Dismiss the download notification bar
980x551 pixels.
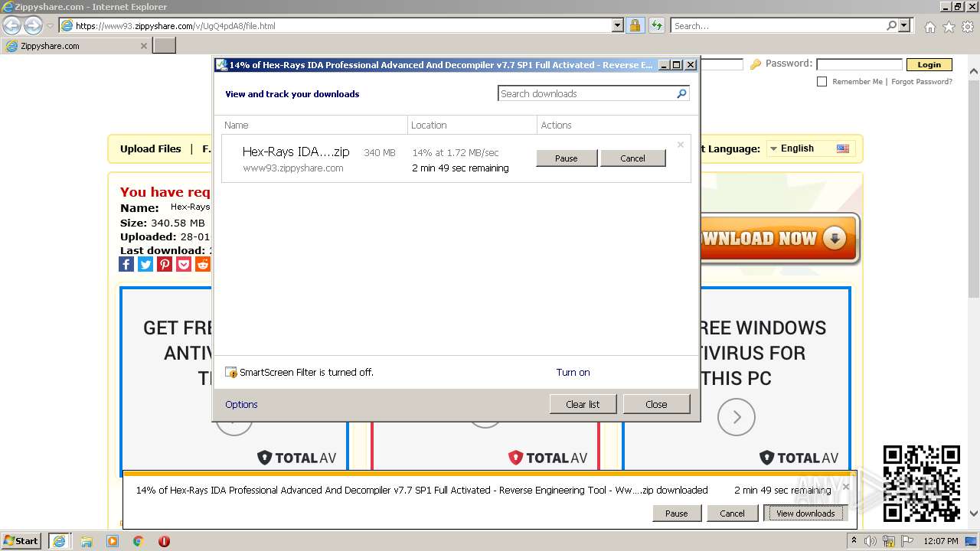pos(846,486)
